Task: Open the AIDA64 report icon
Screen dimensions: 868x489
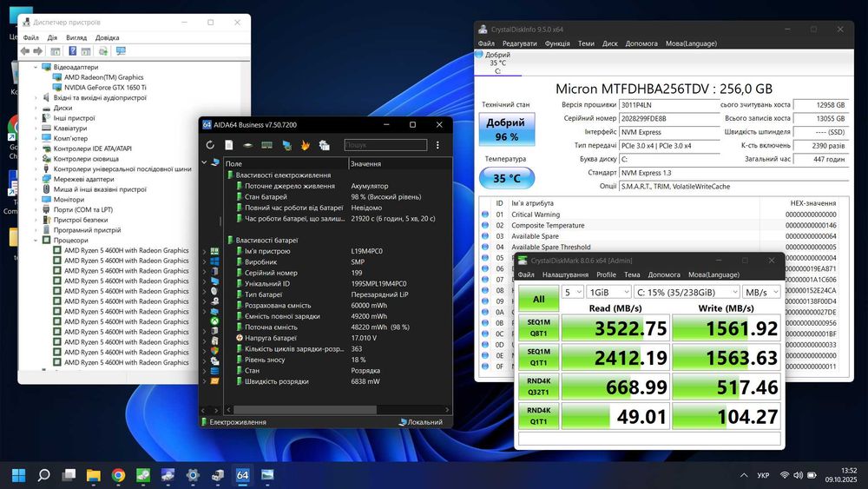Action: (229, 145)
